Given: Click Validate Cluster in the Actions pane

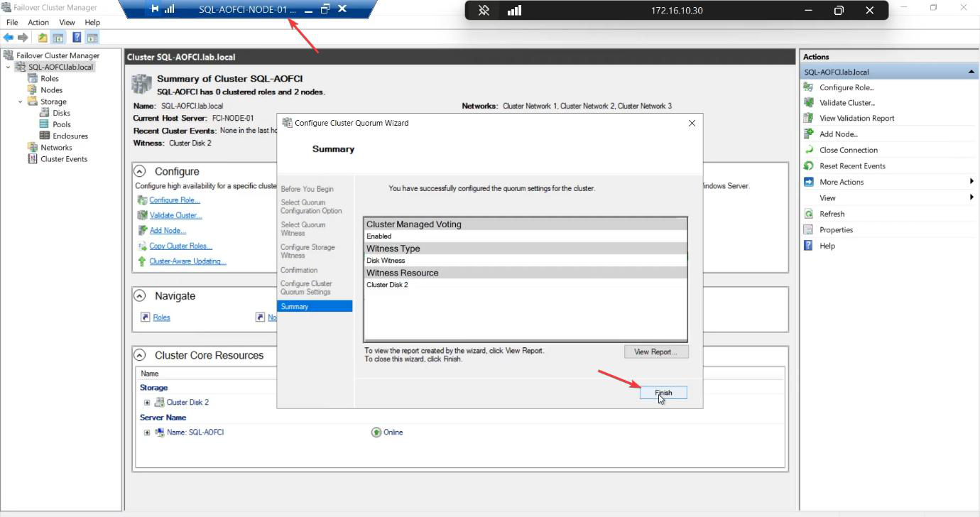Looking at the screenshot, I should tap(847, 103).
